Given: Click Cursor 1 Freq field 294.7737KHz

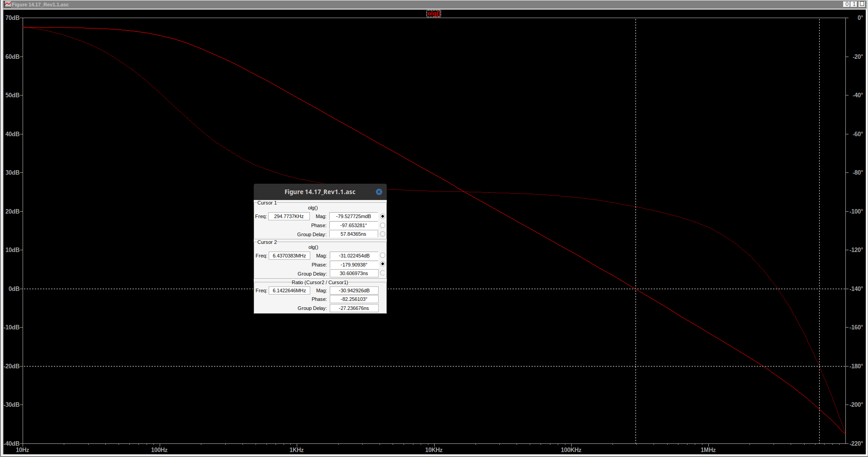Looking at the screenshot, I should (289, 216).
